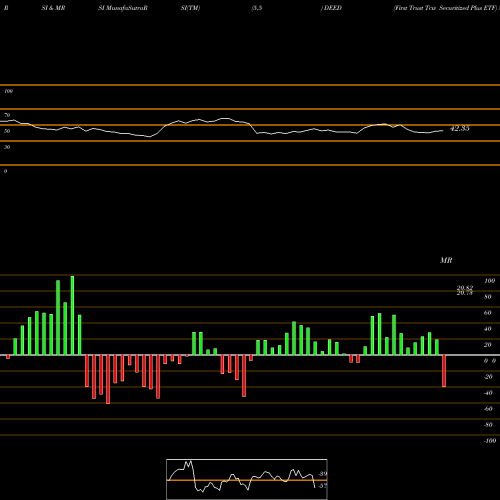Click the white RSI line at its end
The height and width of the screenshot is (500, 500).
(x=443, y=131)
